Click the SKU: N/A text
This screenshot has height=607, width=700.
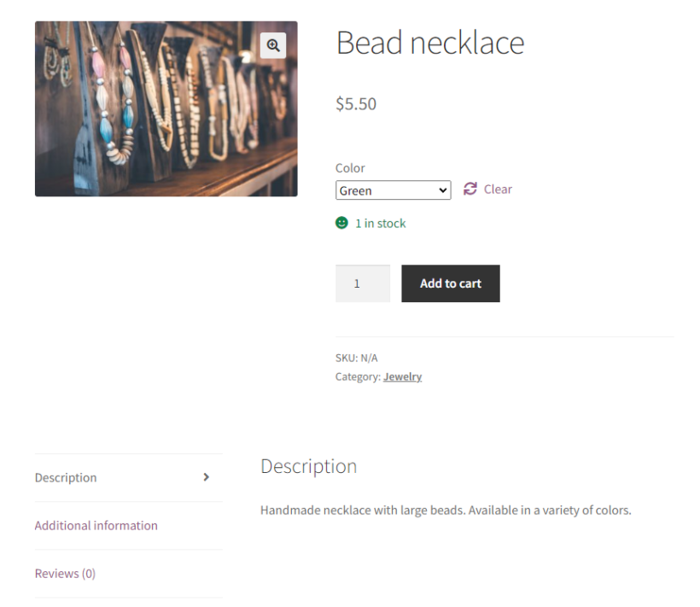[x=356, y=358]
